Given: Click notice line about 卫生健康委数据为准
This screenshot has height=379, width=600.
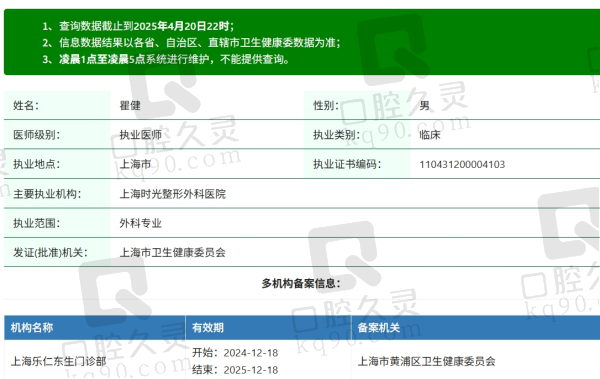Looking at the screenshot, I should [191, 42].
